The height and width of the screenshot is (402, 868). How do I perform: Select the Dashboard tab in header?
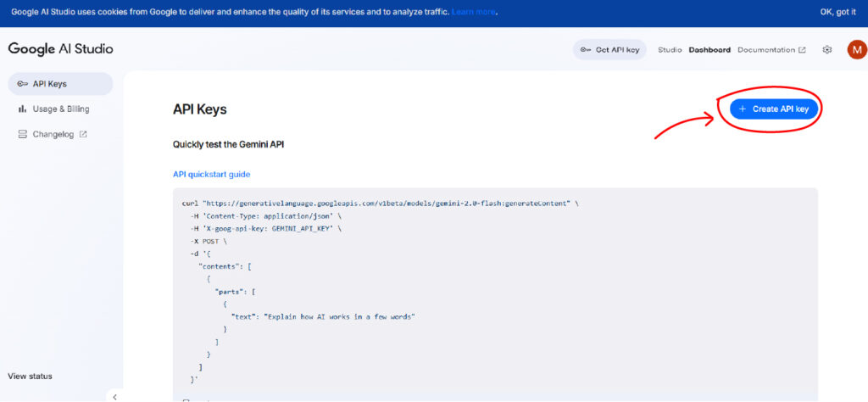pos(709,50)
